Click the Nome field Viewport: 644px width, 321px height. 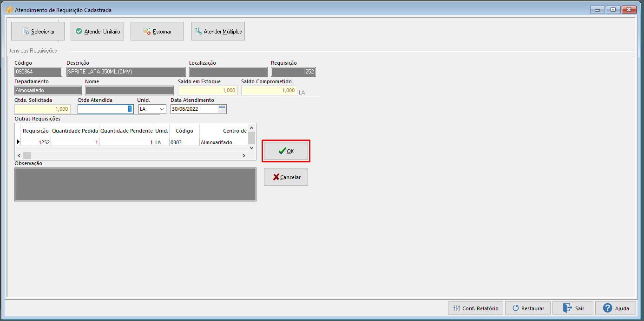click(x=129, y=90)
